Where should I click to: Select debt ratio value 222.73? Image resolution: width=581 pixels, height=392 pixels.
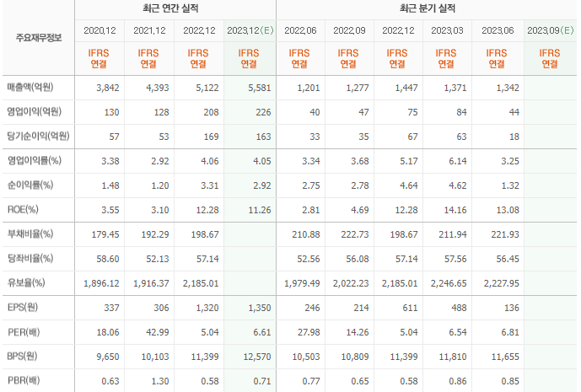pos(355,234)
